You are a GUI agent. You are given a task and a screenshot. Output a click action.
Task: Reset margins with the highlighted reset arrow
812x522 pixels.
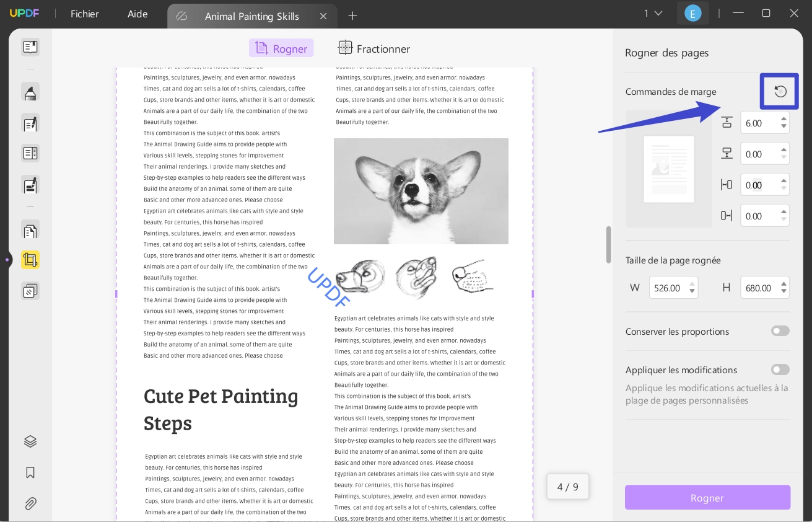click(x=779, y=91)
